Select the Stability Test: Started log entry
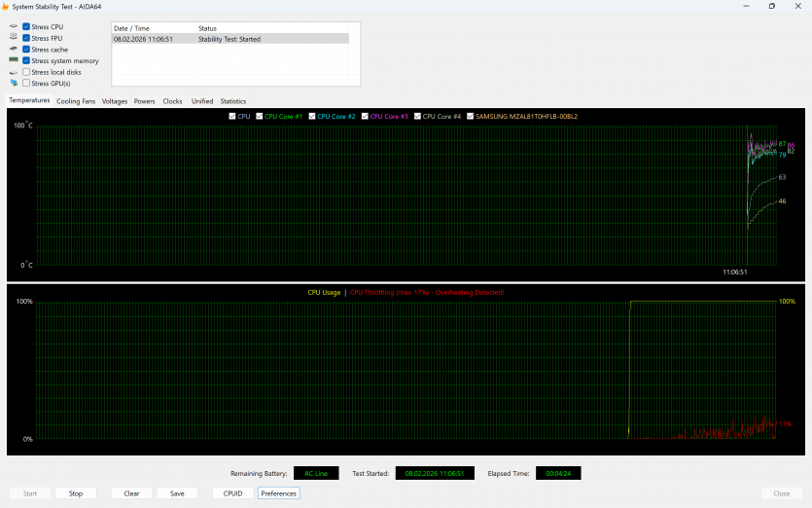812x508 pixels. 229,39
